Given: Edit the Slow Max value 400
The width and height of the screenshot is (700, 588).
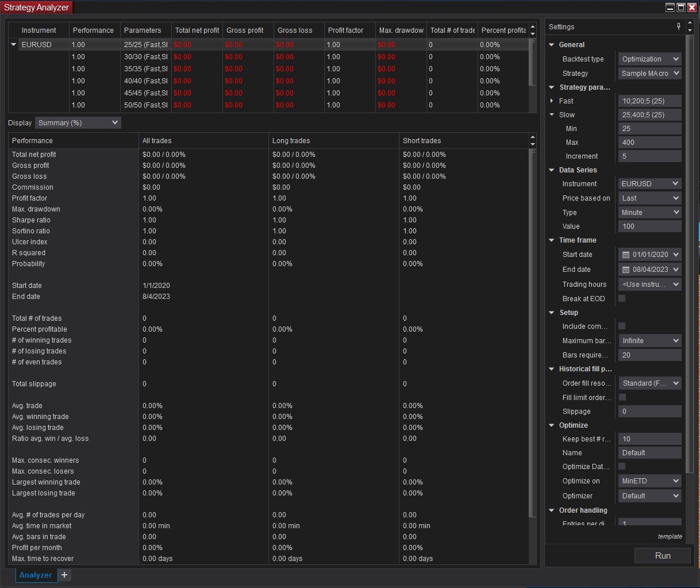Looking at the screenshot, I should pyautogui.click(x=650, y=143).
